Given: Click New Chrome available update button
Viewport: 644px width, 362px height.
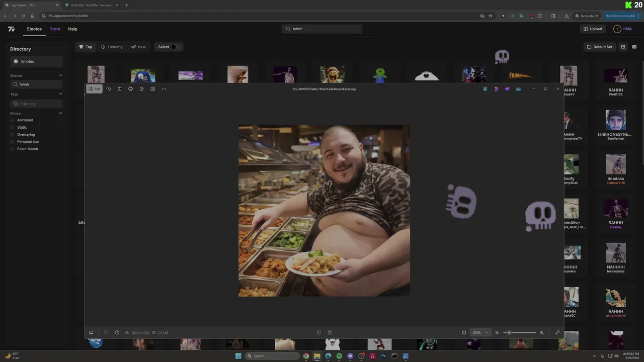Looking at the screenshot, I should pos(622,16).
